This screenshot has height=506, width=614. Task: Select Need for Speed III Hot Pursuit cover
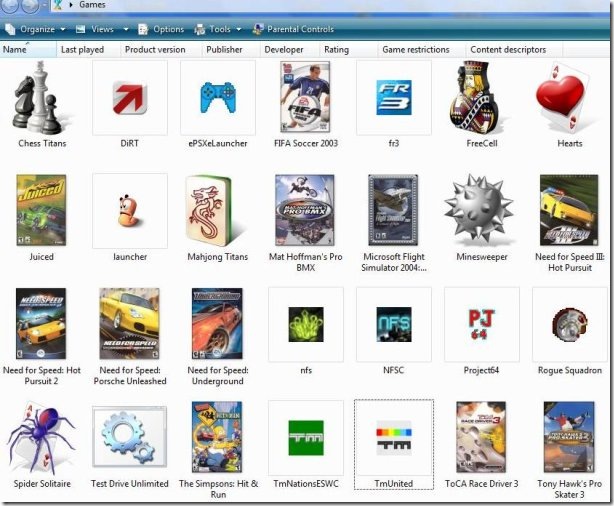(569, 210)
